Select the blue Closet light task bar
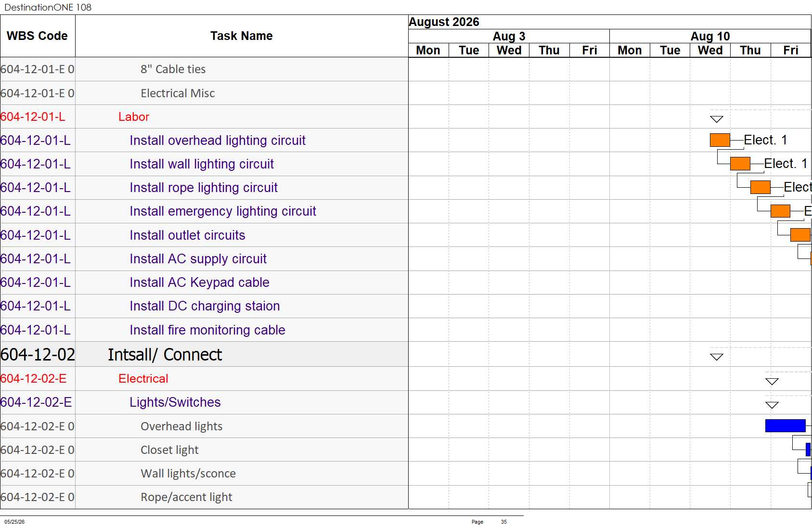 (808, 450)
